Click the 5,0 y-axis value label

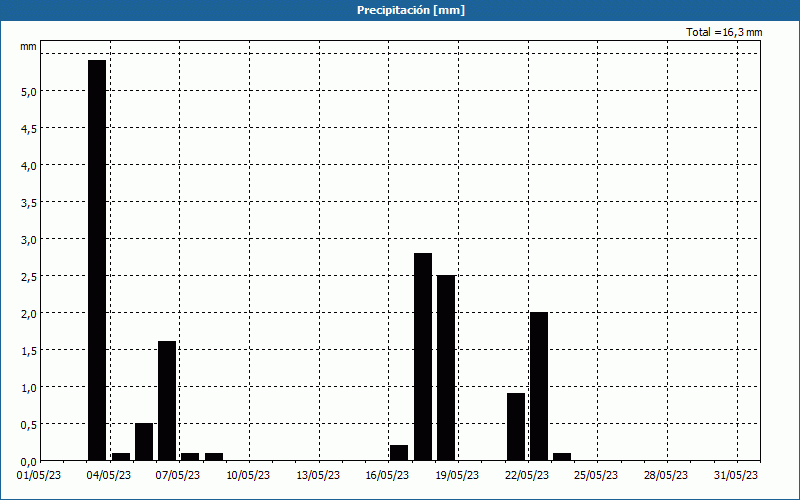point(28,91)
